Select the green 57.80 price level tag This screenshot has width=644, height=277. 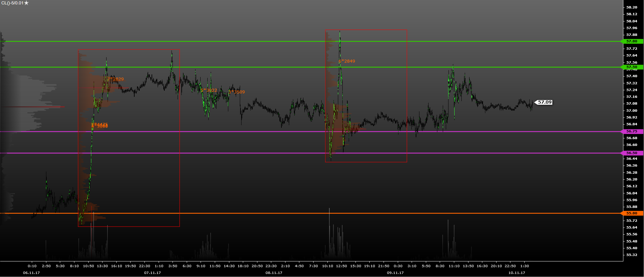pos(631,41)
